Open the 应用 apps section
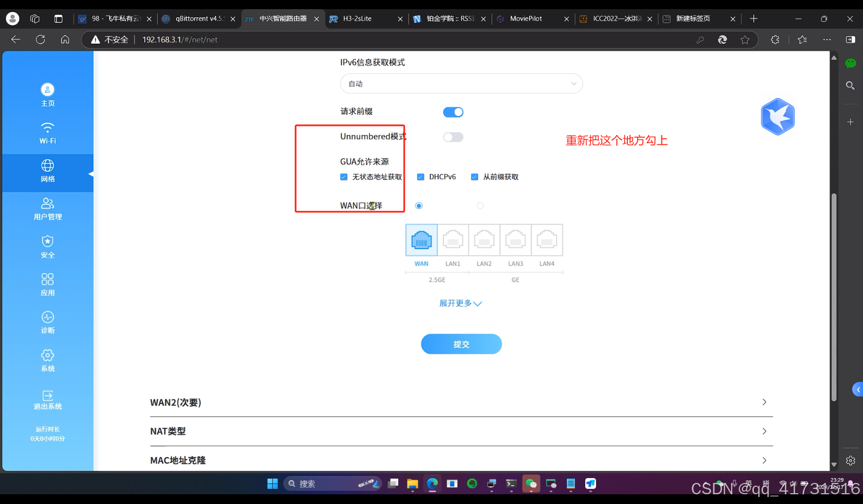The height and width of the screenshot is (504, 863). (x=48, y=285)
